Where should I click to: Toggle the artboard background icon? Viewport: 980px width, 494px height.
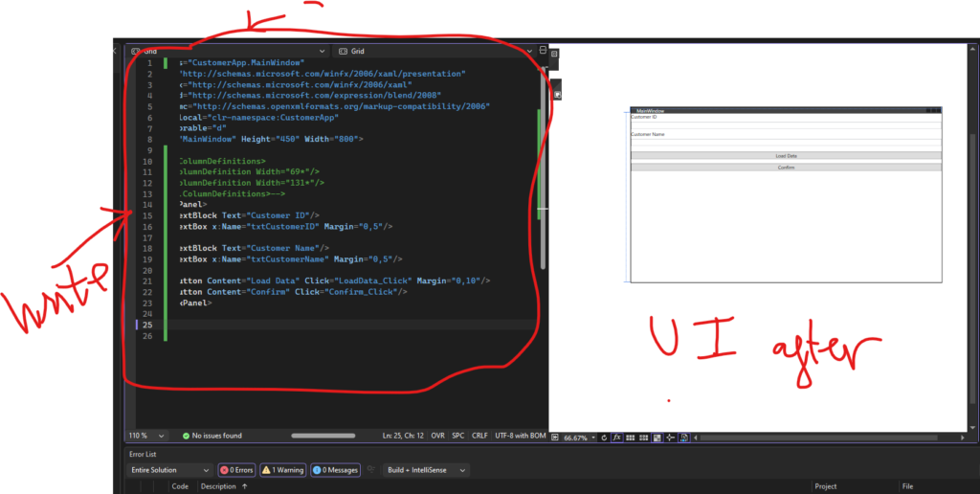click(x=658, y=437)
